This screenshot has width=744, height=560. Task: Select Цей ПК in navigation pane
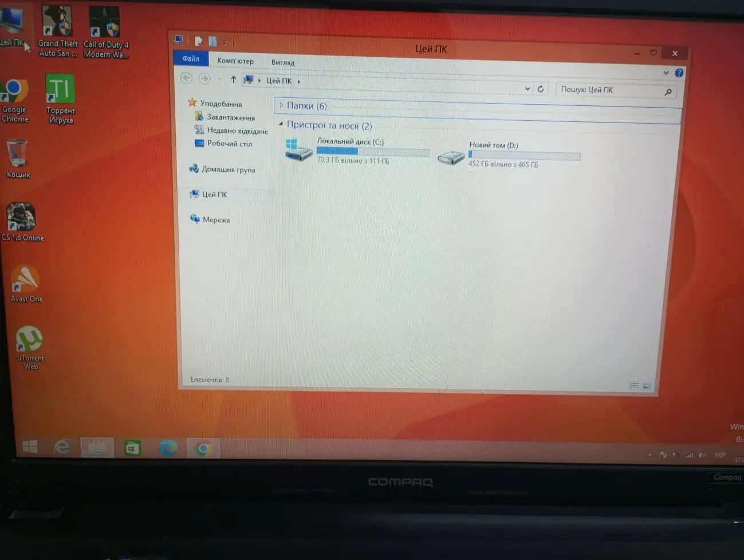point(208,194)
